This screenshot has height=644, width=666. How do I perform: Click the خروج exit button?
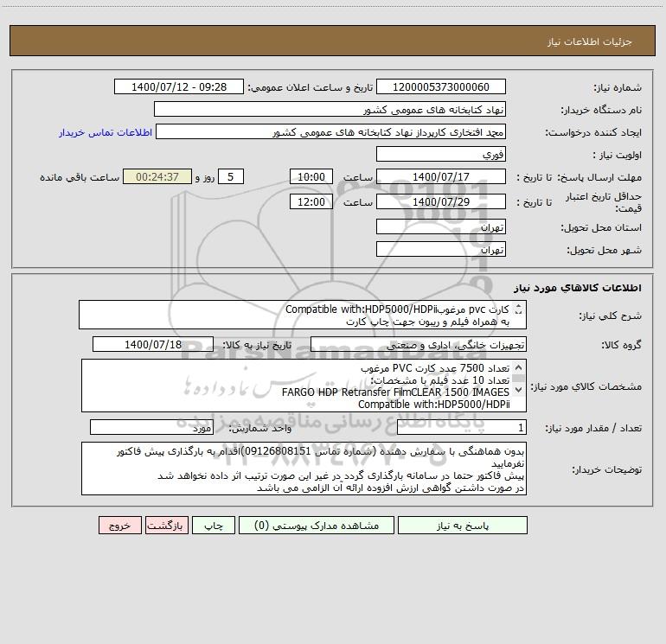tap(119, 526)
